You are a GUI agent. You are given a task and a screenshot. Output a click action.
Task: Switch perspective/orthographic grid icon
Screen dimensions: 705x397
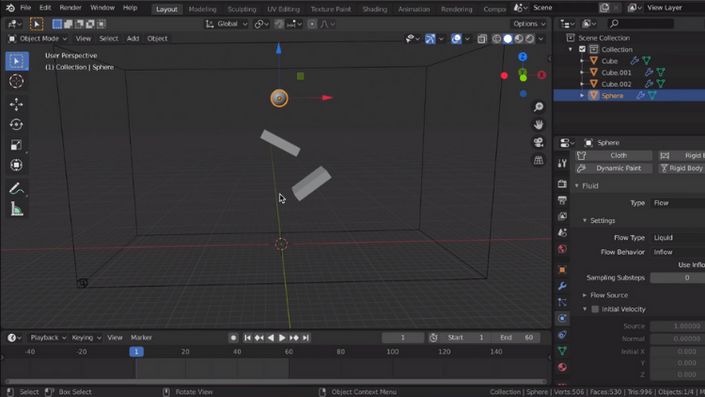(538, 160)
